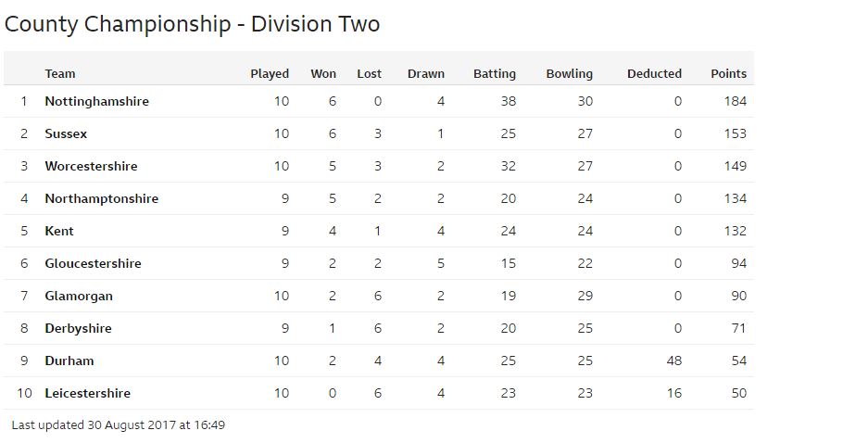
Task: Select the Sussex team row
Action: click(379, 133)
